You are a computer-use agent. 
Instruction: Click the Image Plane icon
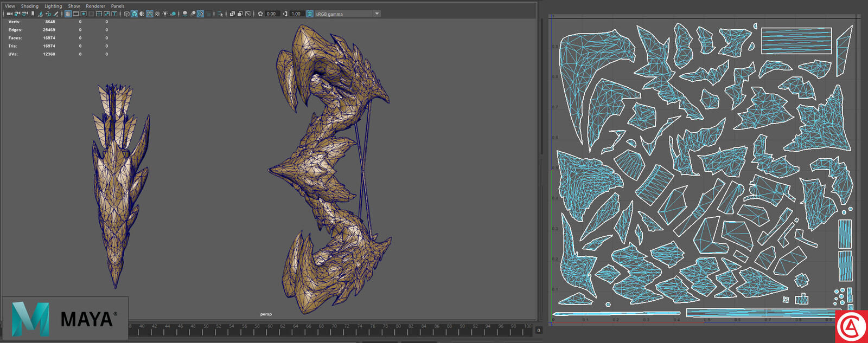pyautogui.click(x=40, y=14)
